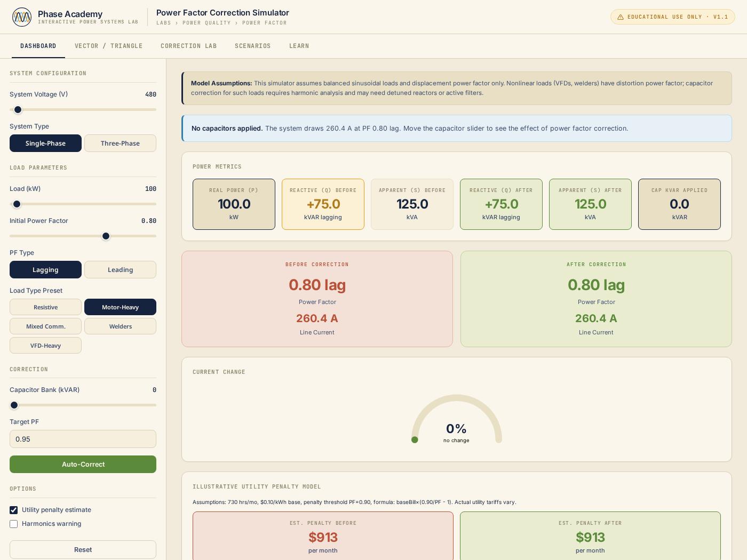This screenshot has height=560, width=747.
Task: Click the Before Correction panel
Action: tap(317, 299)
